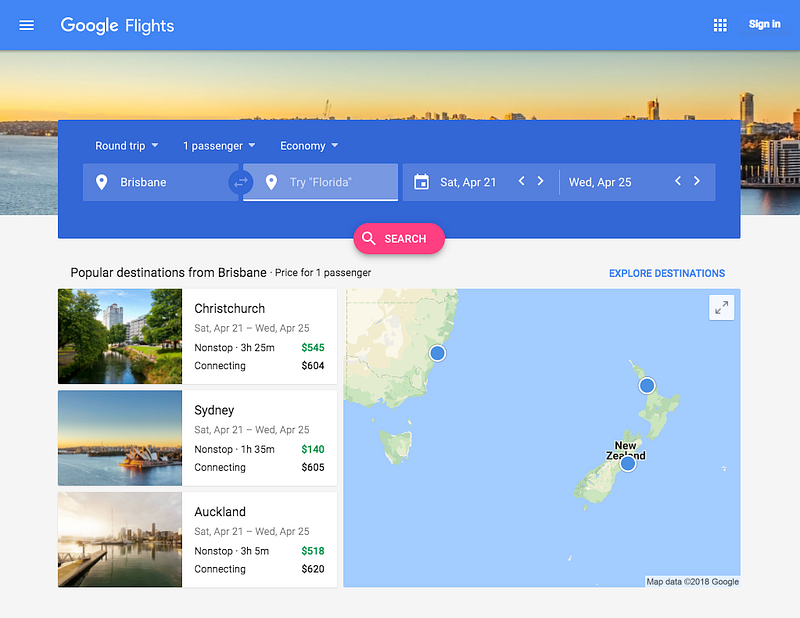Click 'Nonstop · 1h 35m' for Sydney
Viewport: 800px width, 618px height.
click(234, 449)
